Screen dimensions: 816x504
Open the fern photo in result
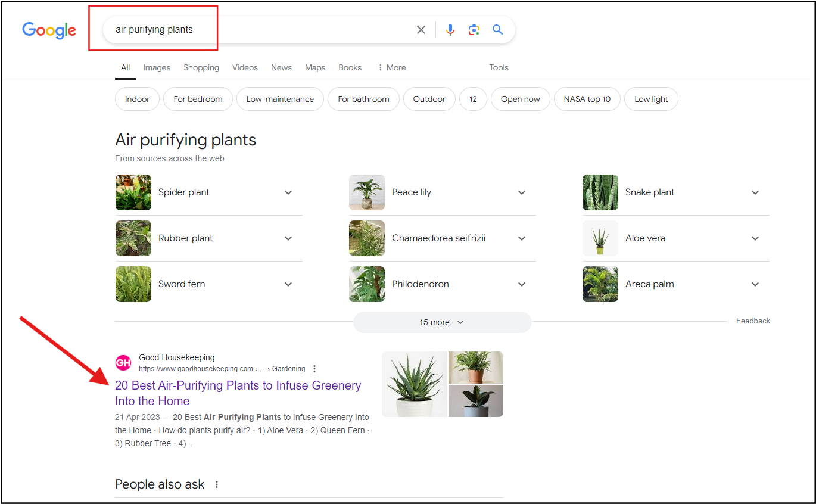point(476,368)
